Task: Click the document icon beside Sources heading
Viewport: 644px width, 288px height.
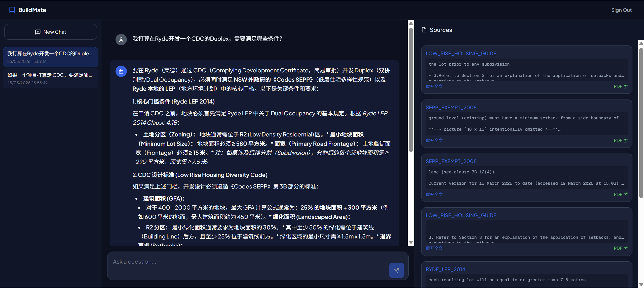Action: pos(424,30)
